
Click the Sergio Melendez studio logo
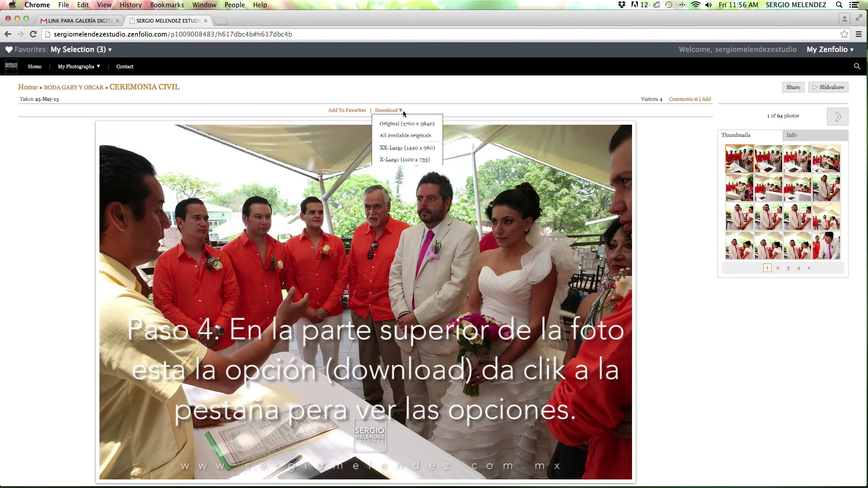[x=11, y=66]
